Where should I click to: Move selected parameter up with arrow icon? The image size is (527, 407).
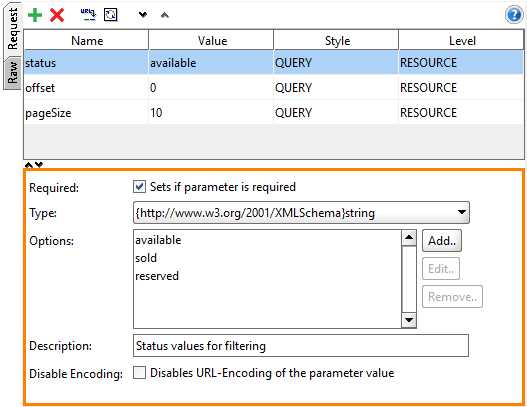165,15
